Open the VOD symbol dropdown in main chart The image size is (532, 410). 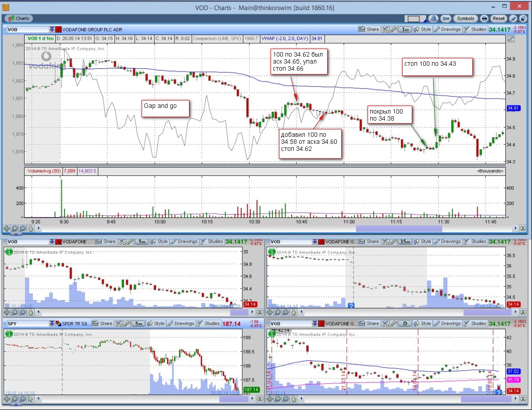click(x=52, y=29)
